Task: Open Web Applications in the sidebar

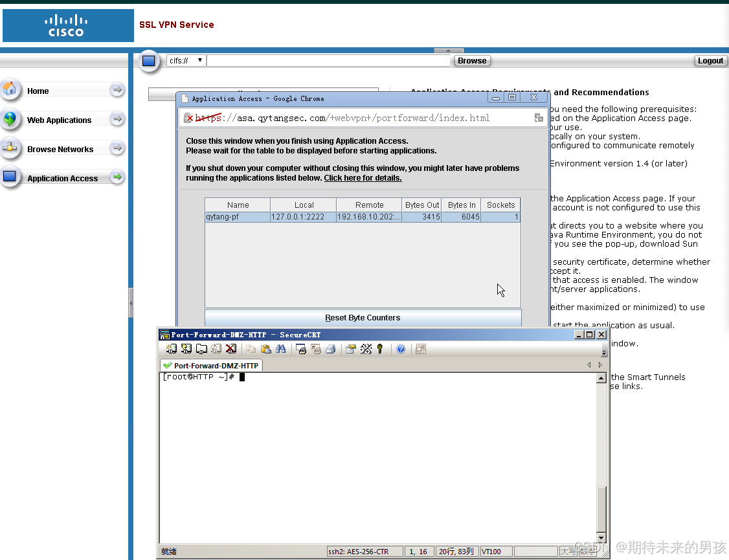Action: click(59, 120)
